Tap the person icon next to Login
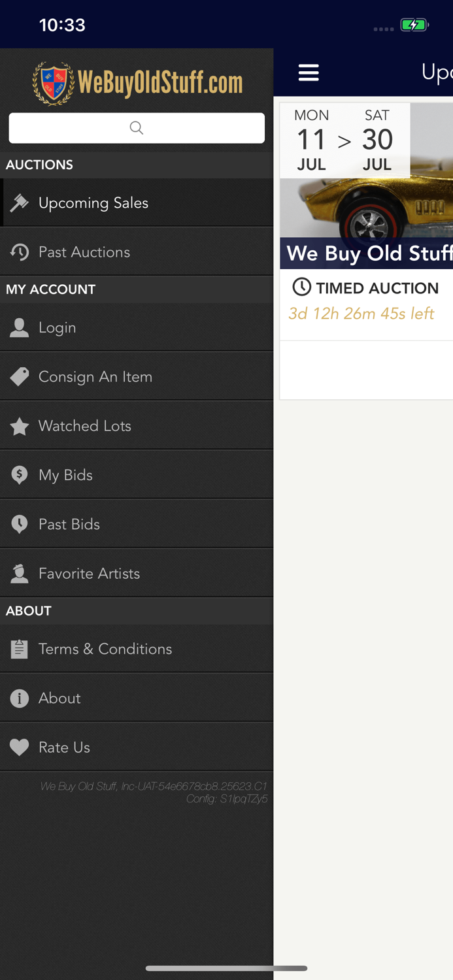 (20, 327)
